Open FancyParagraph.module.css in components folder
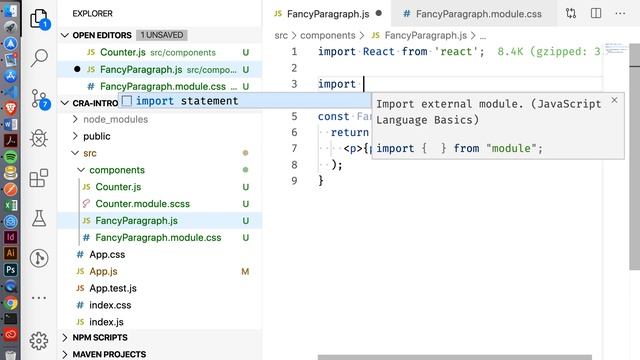Screen dimensions: 640x360 click(160, 238)
